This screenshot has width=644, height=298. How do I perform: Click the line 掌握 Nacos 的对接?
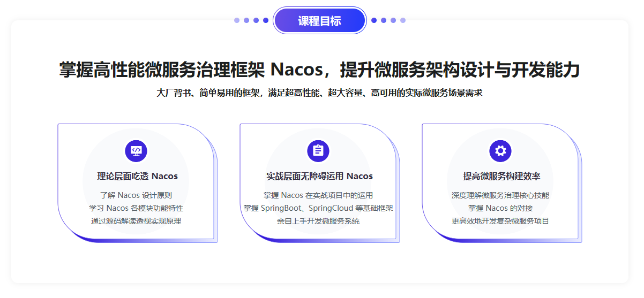click(x=500, y=208)
